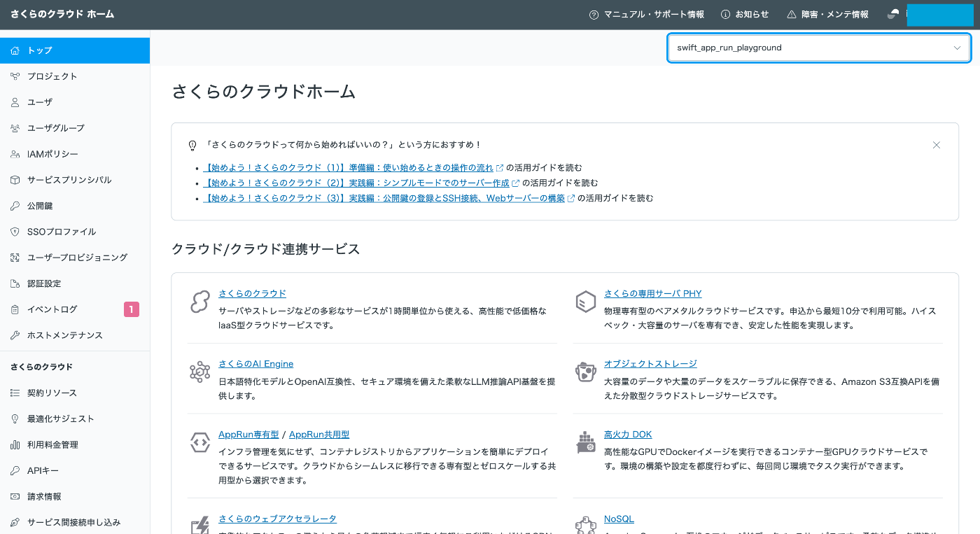This screenshot has height=534, width=980.
Task: Click the ユーザープロビジョニング icon
Action: click(15, 258)
